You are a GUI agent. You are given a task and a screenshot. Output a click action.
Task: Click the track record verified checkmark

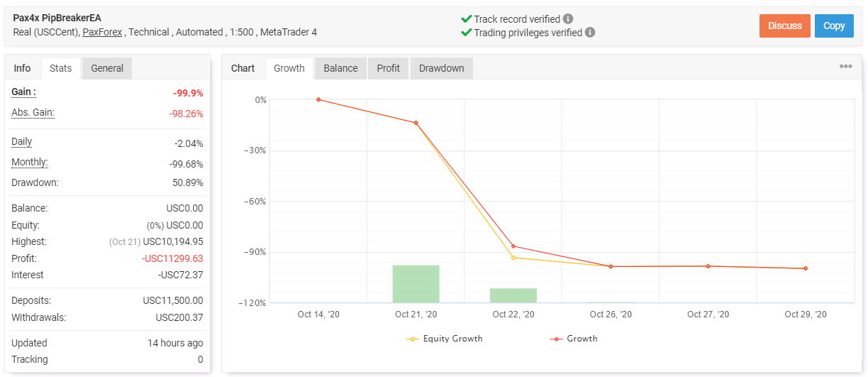click(466, 19)
